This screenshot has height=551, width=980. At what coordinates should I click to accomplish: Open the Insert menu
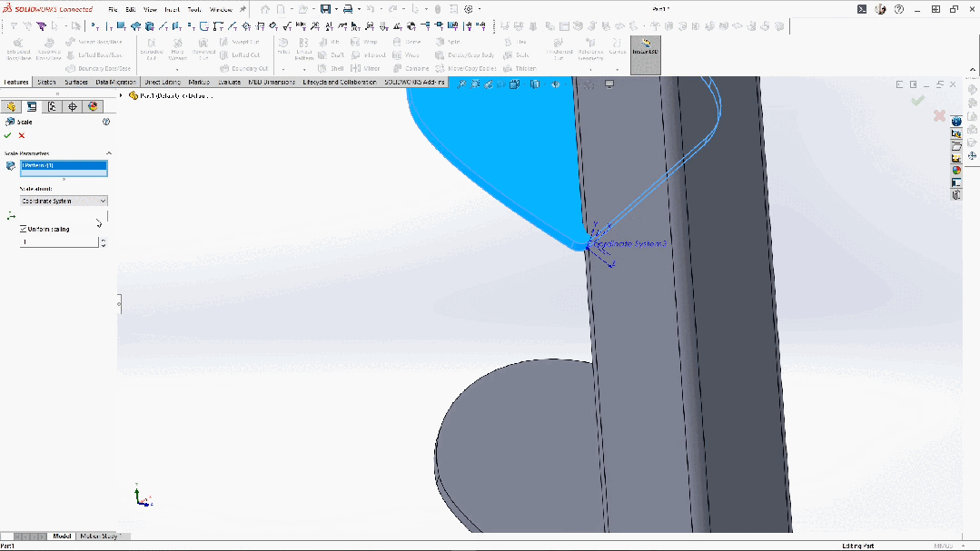click(x=172, y=9)
